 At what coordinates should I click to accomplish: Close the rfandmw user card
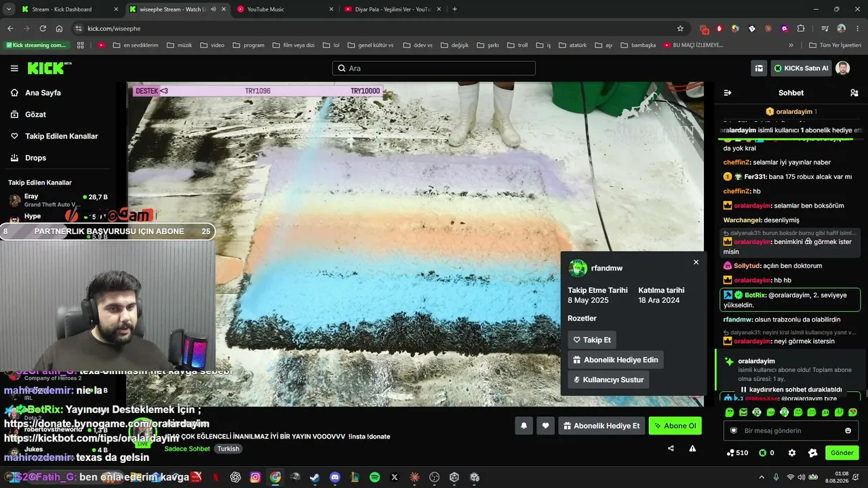pyautogui.click(x=696, y=262)
